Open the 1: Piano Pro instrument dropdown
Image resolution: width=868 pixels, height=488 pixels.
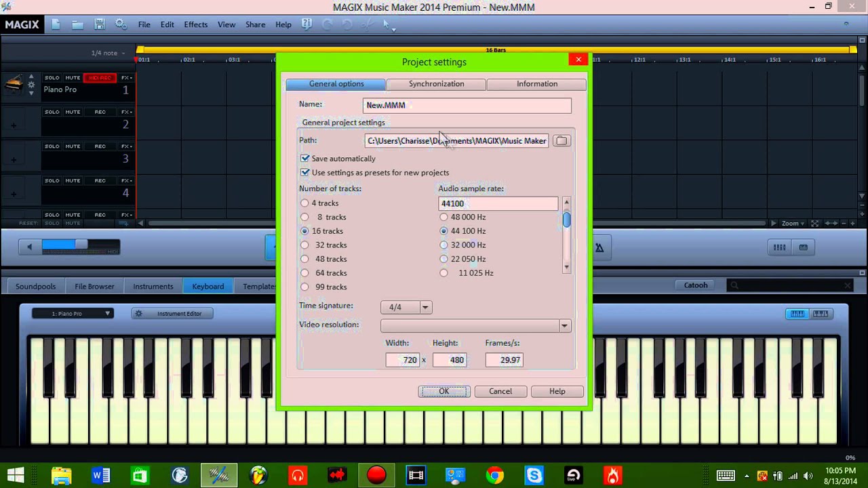[x=73, y=314]
